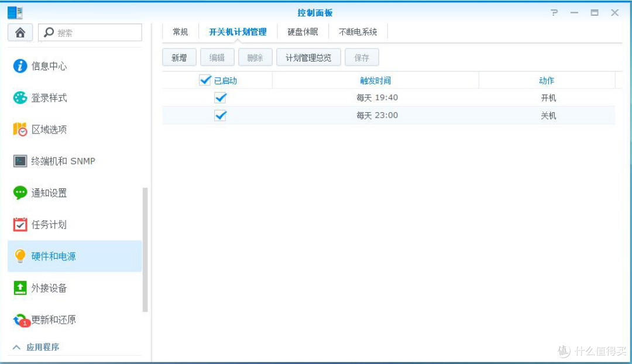Screen dimensions: 632x364
Task: Click the 新增 button
Action: point(180,58)
